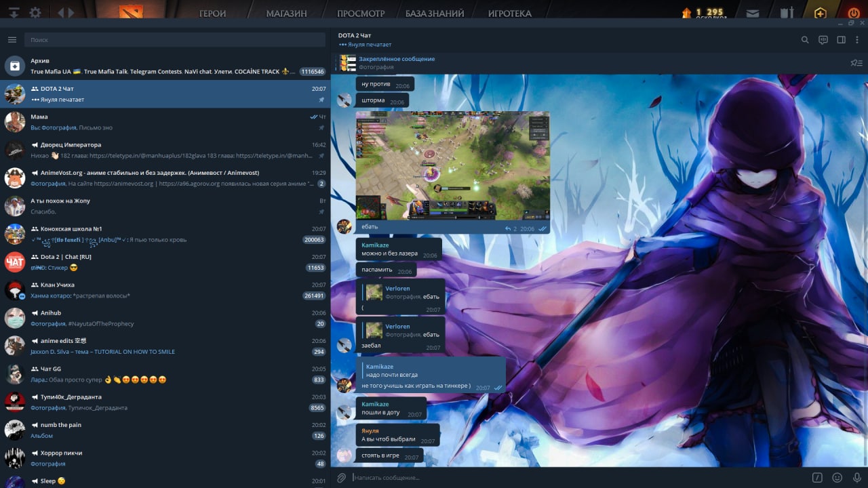Click the Поиск search field
This screenshot has width=868, height=488.
(x=175, y=40)
